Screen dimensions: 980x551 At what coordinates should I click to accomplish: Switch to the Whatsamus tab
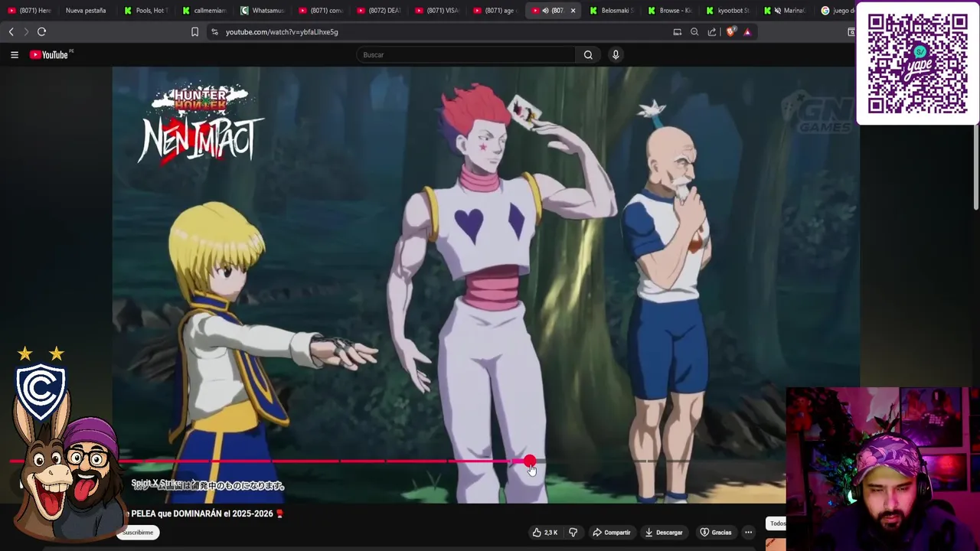pyautogui.click(x=262, y=11)
